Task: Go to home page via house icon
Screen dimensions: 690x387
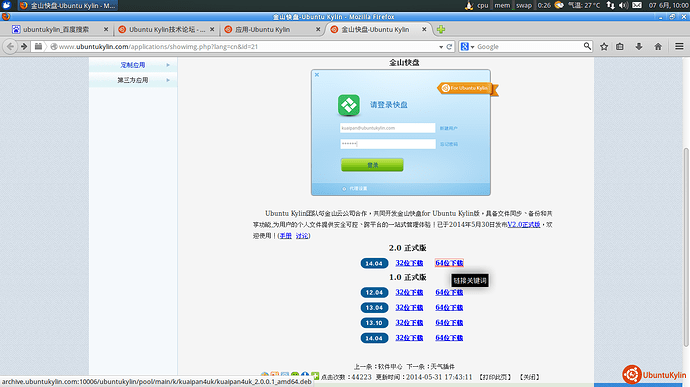Action: (658, 46)
